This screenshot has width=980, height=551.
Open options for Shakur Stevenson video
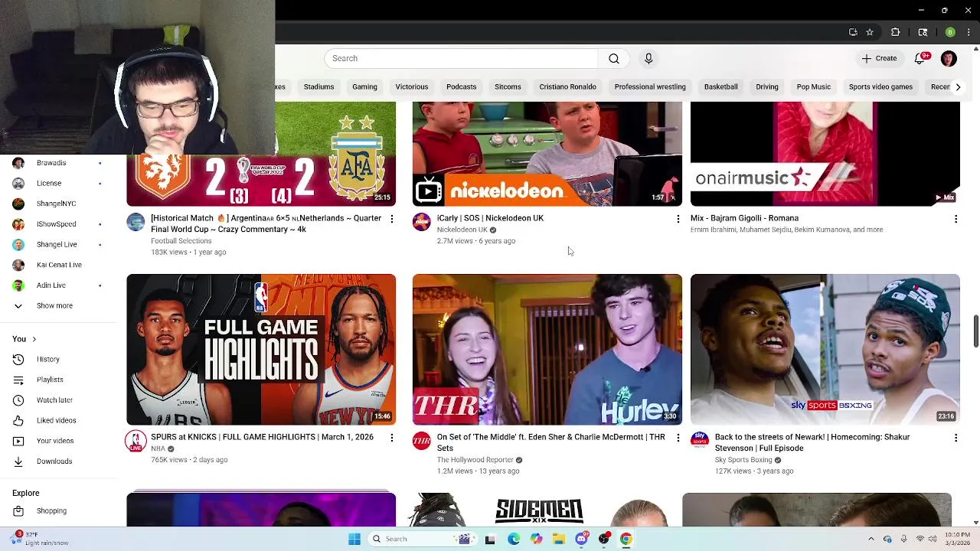pos(955,438)
